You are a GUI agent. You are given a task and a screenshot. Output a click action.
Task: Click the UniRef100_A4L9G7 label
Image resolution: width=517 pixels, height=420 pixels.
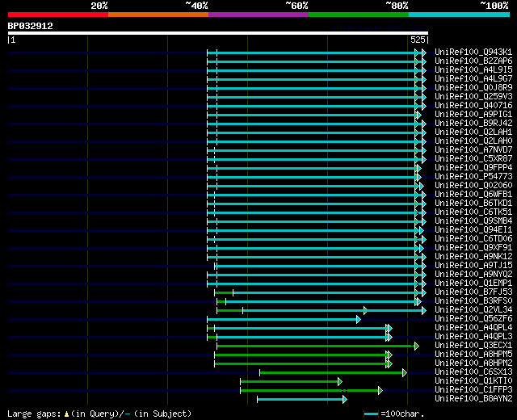(x=473, y=79)
